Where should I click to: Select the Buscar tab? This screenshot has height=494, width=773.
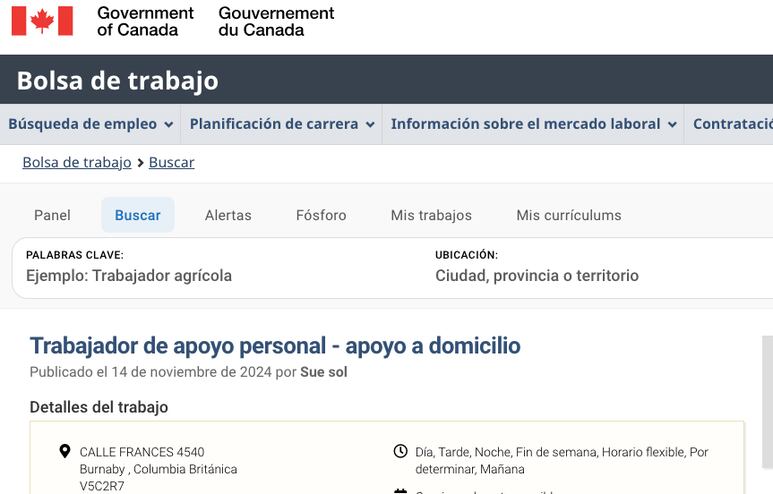[138, 215]
